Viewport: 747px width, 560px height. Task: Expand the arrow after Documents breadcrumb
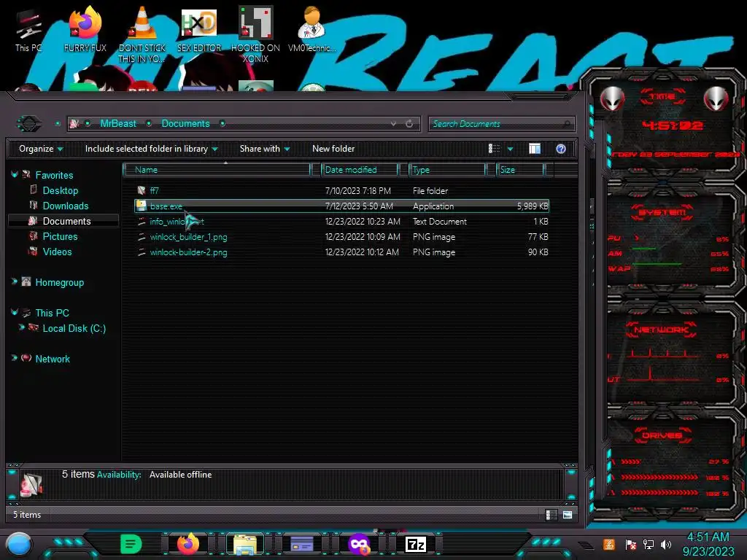point(222,124)
